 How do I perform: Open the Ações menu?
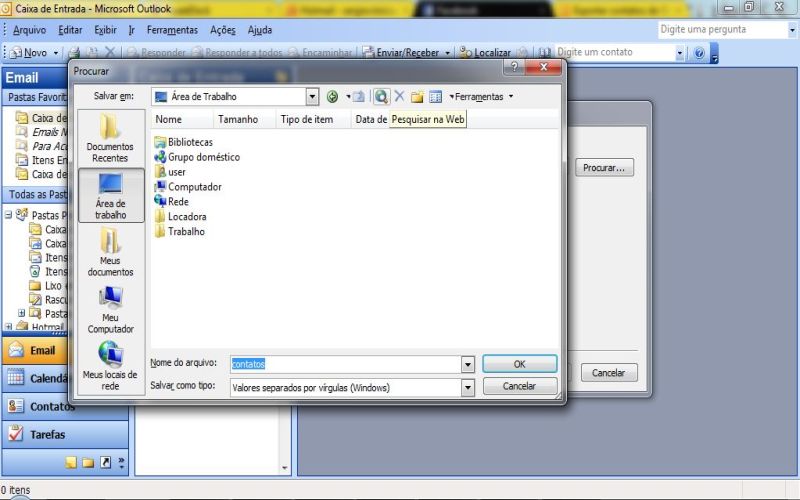(x=223, y=30)
